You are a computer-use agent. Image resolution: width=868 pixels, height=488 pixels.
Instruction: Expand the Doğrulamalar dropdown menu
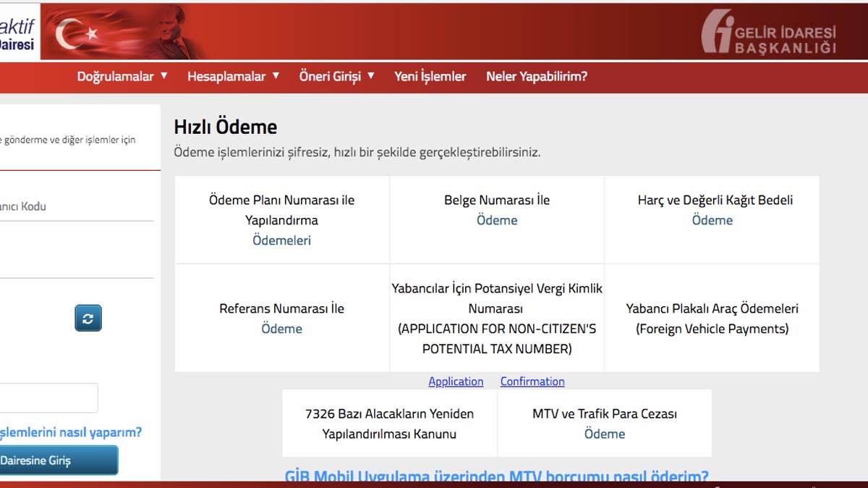tap(122, 76)
